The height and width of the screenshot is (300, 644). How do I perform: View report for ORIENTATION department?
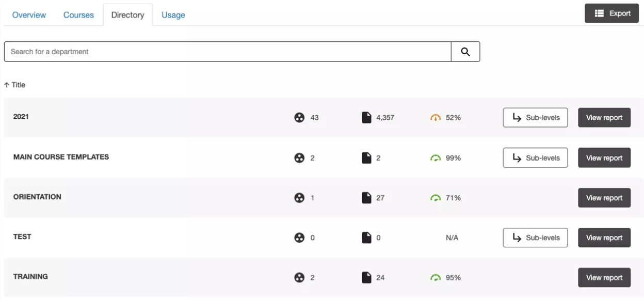click(x=604, y=198)
